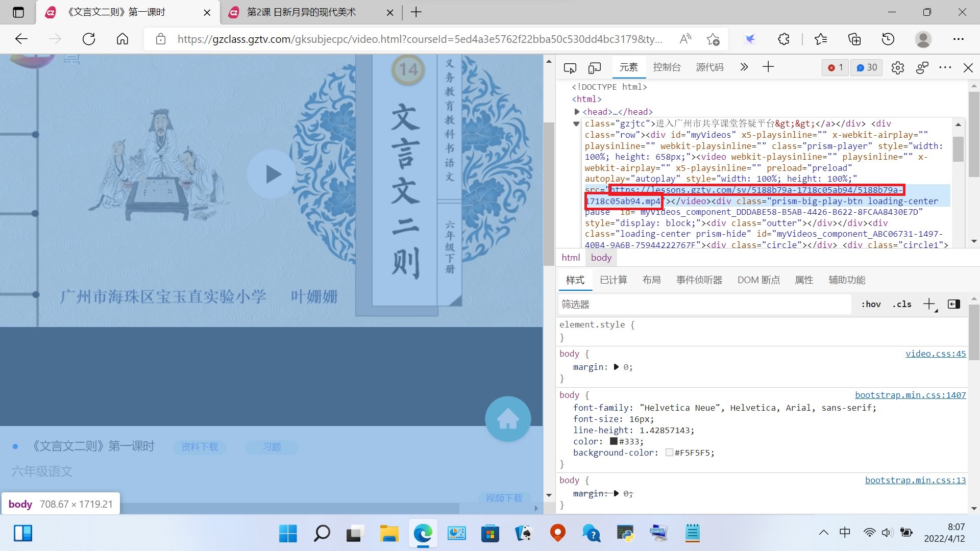Open browser settings and more menu
Viewport: 980px width, 551px height.
(x=958, y=39)
